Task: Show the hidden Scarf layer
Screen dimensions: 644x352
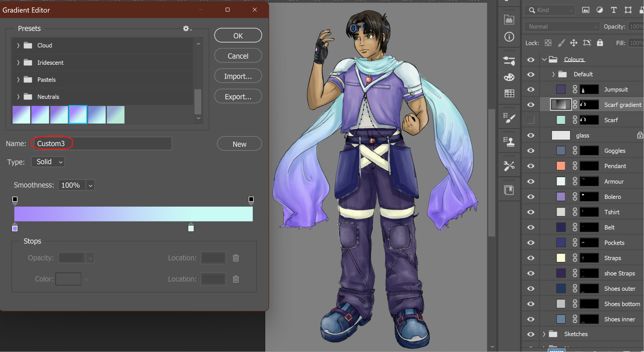Action: 531,120
